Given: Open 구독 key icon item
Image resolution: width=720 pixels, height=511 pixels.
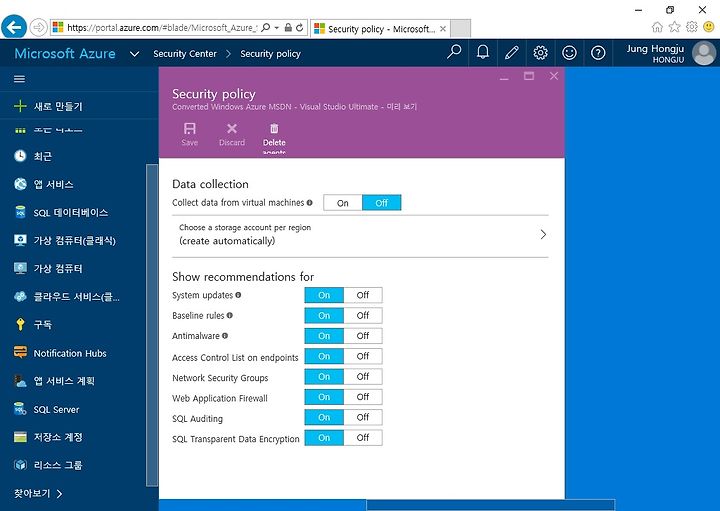Looking at the screenshot, I should pyautogui.click(x=33, y=324).
